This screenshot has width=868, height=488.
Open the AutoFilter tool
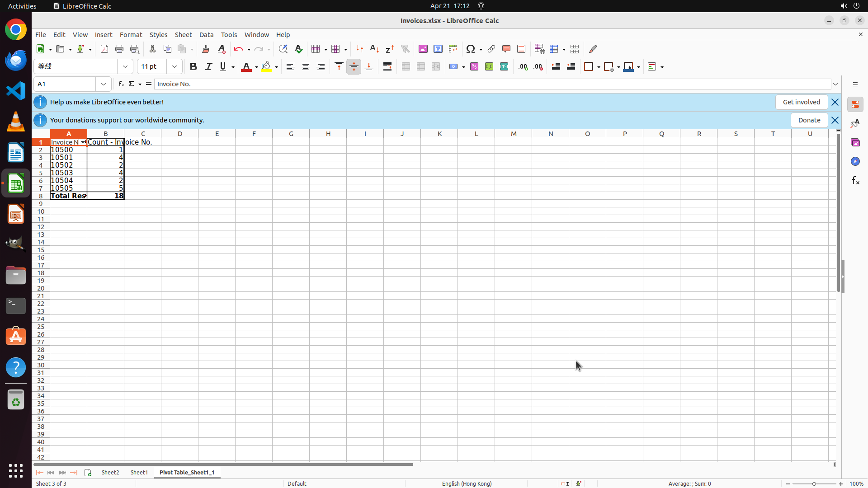405,49
